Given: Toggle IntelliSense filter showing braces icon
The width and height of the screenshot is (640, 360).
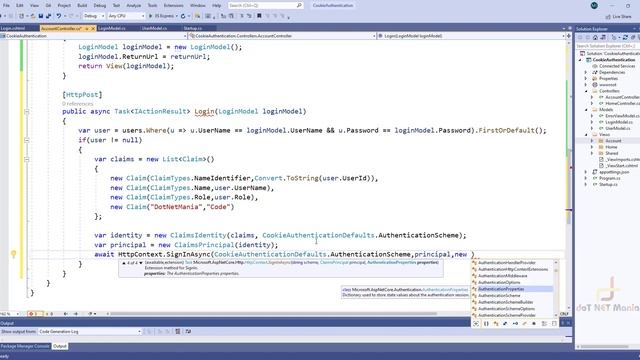Looking at the screenshot, I should pyautogui.click(x=486, y=323).
